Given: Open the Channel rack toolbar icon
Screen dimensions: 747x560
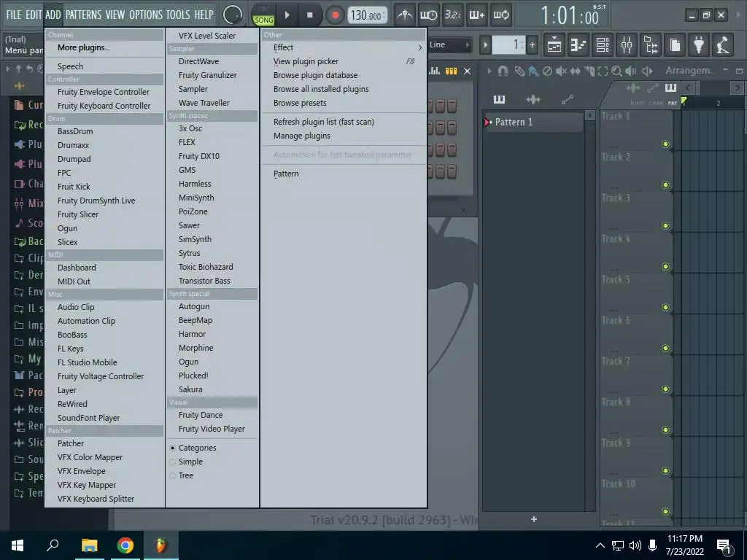Looking at the screenshot, I should coord(603,44).
